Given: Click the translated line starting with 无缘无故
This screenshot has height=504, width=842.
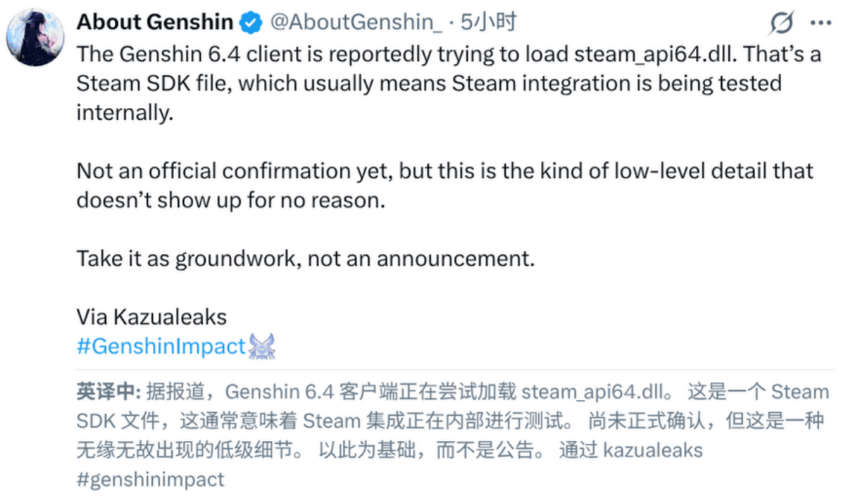Looking at the screenshot, I should pyautogui.click(x=189, y=450).
